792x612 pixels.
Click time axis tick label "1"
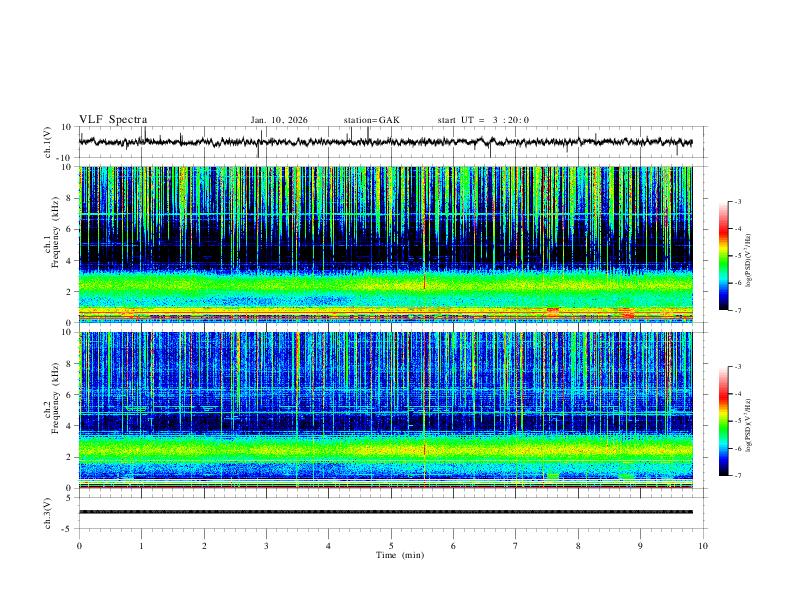141,546
